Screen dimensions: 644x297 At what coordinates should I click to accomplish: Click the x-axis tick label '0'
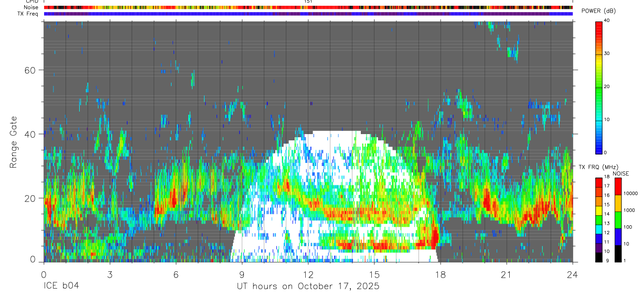coord(44,274)
